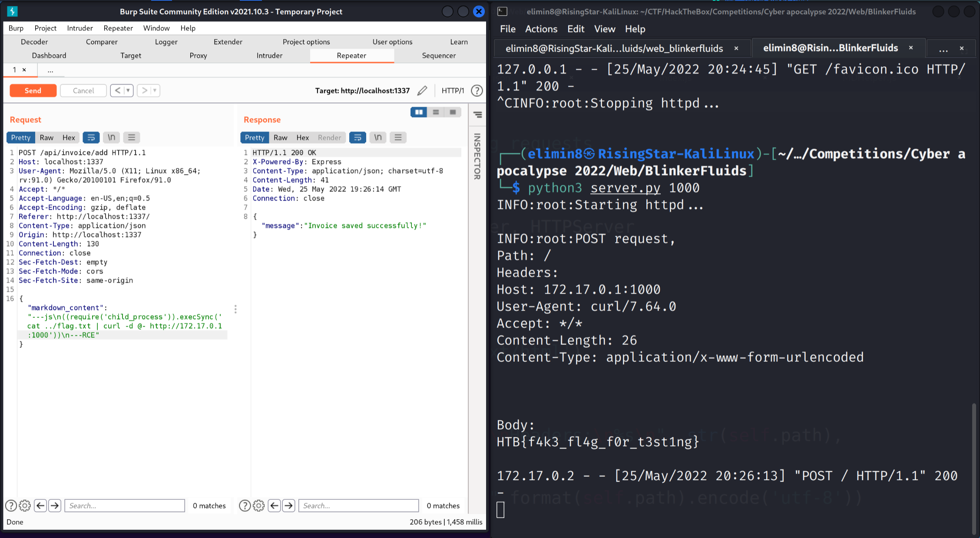Screen dimensions: 980x538
Task: Click the edit target pencil icon
Action: [422, 90]
